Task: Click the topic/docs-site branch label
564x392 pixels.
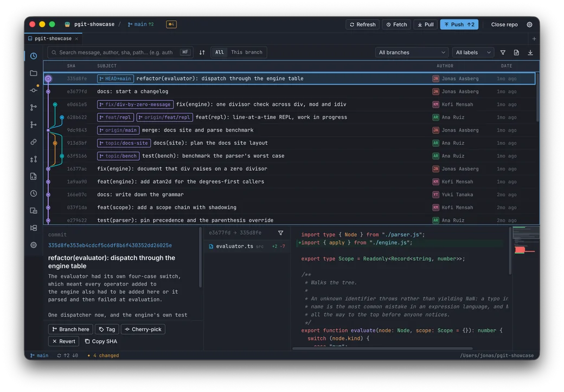Action: pyautogui.click(x=124, y=143)
